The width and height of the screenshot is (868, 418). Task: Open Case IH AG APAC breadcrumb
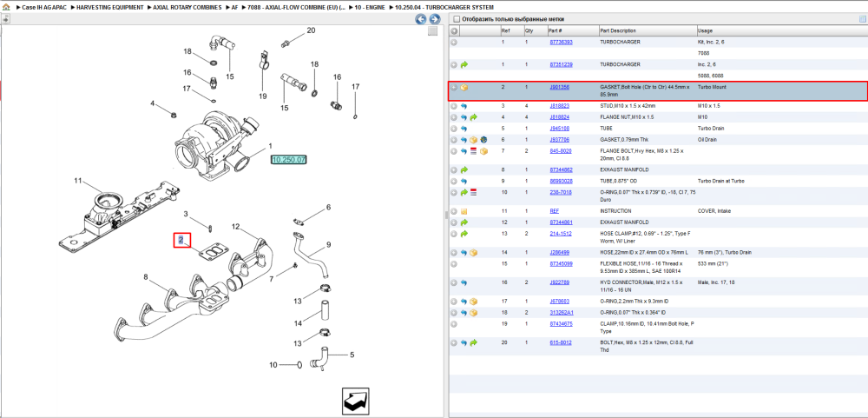(x=45, y=8)
